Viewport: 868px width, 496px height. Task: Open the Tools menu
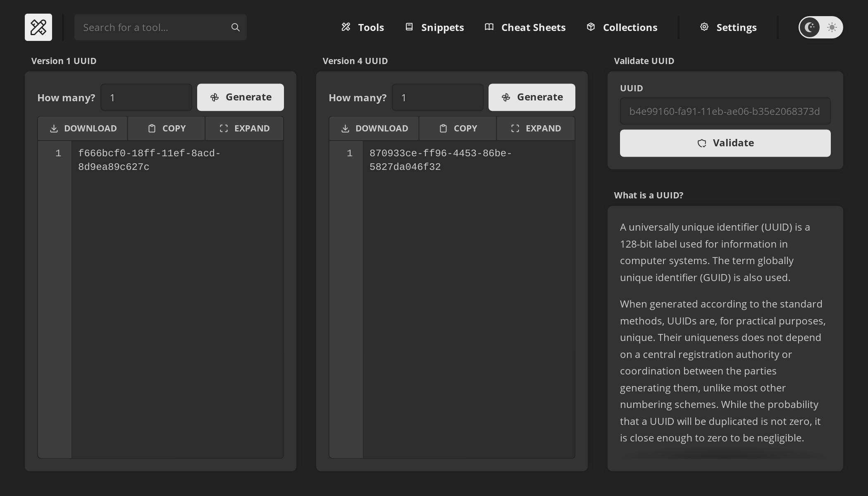pyautogui.click(x=362, y=27)
